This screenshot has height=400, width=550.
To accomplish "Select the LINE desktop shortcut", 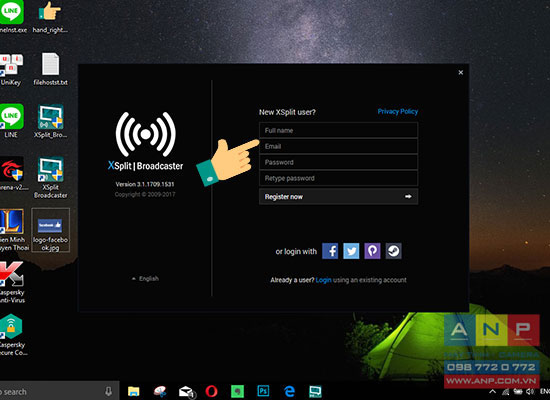I will pos(11,121).
